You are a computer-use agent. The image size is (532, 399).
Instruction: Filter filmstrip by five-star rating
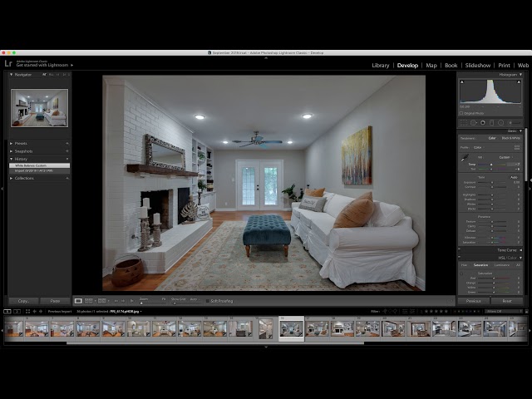click(446, 312)
